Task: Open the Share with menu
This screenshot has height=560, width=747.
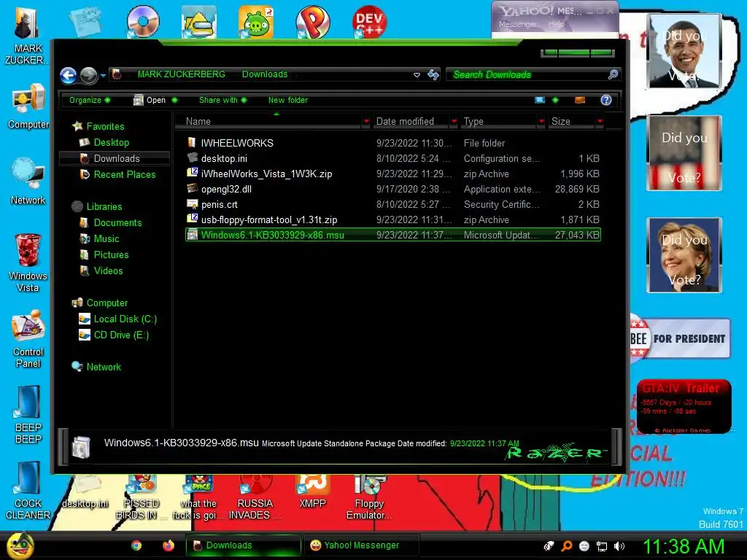Action: point(222,100)
